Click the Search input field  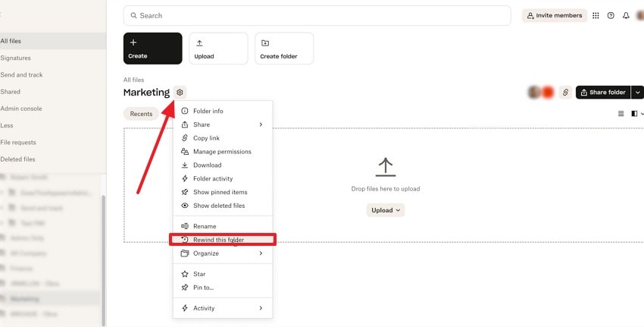coord(317,15)
